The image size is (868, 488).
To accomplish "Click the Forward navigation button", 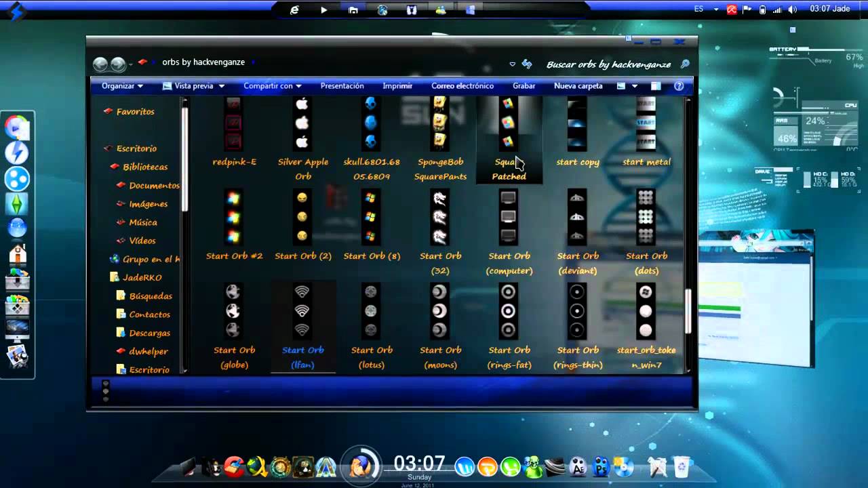I will click(118, 64).
